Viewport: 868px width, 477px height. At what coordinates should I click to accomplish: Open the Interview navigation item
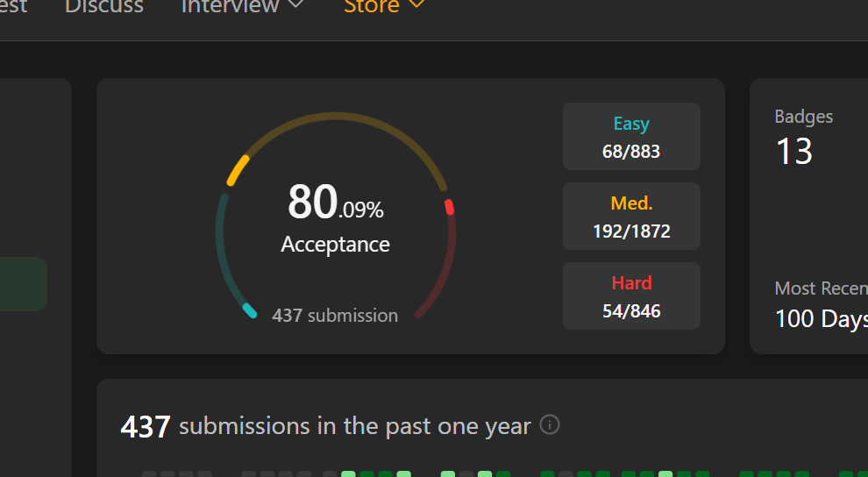pos(231,6)
